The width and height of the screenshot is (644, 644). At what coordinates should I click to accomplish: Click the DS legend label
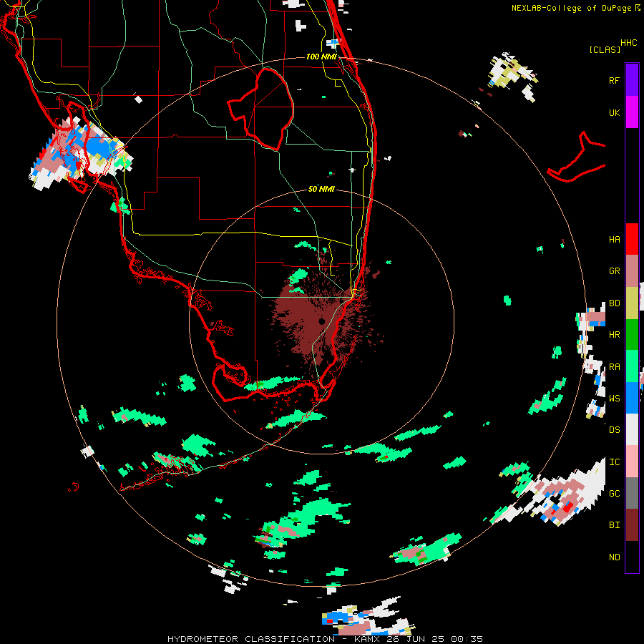614,430
